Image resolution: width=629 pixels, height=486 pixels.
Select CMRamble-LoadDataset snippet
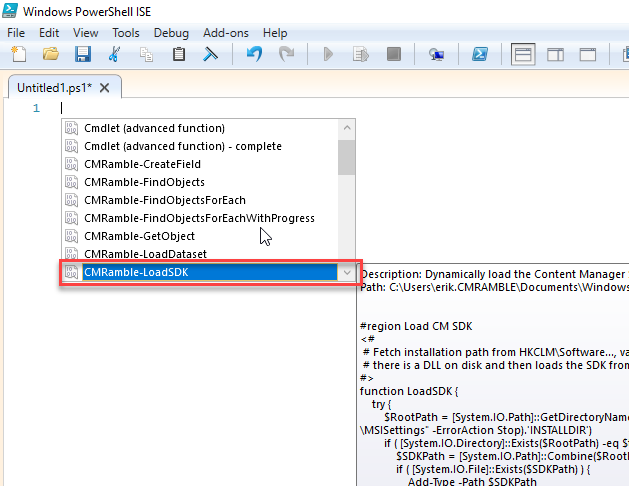tap(145, 254)
